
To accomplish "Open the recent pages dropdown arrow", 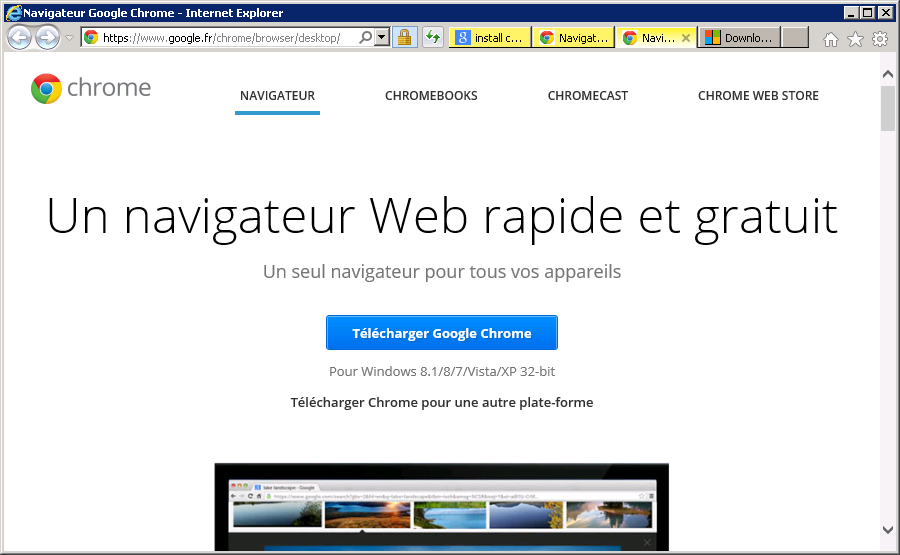I will (x=69, y=38).
